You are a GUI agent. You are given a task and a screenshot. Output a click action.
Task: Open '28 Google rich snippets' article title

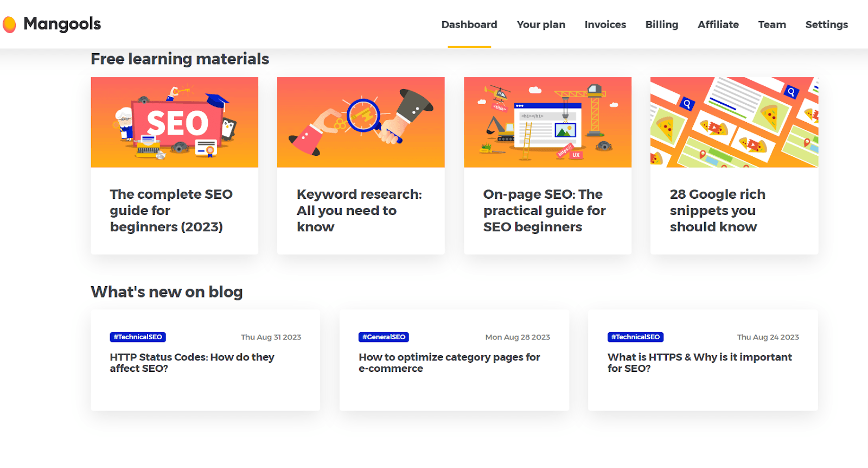717,210
